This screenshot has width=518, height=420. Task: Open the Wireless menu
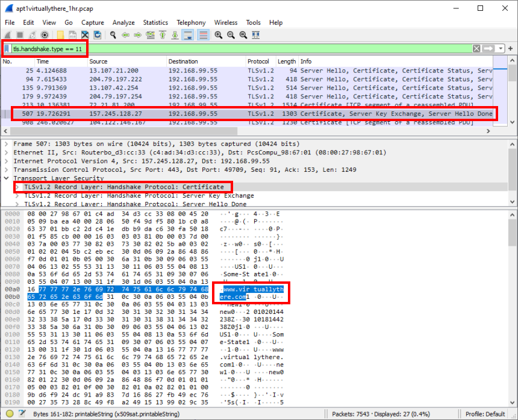(226, 22)
